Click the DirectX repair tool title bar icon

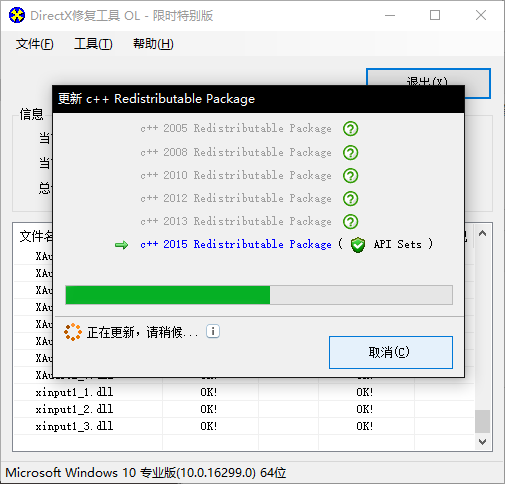(x=17, y=15)
